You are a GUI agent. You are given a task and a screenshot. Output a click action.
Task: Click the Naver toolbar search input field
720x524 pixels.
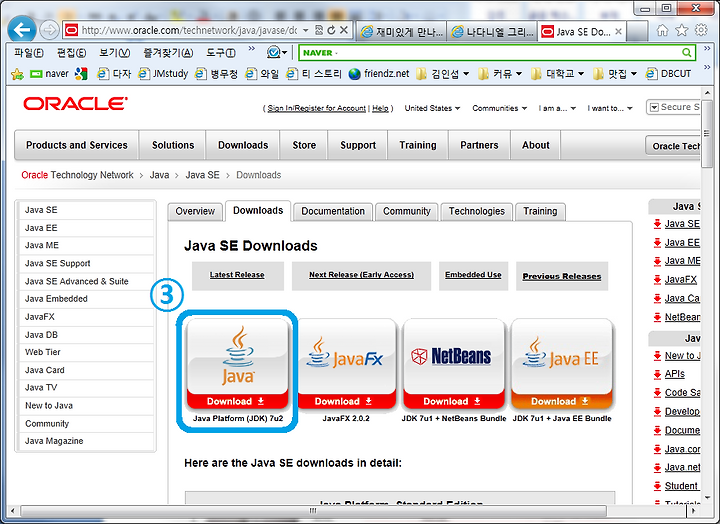coord(496,53)
